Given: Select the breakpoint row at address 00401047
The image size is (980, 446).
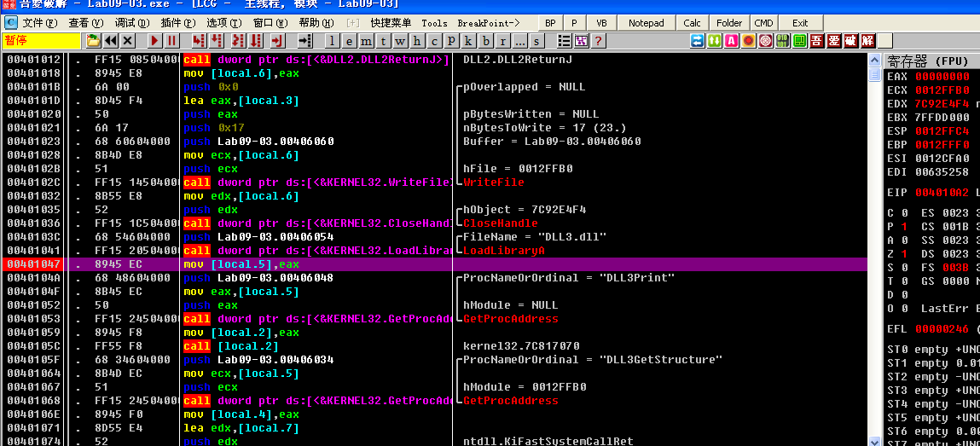Looking at the screenshot, I should coord(434,264).
